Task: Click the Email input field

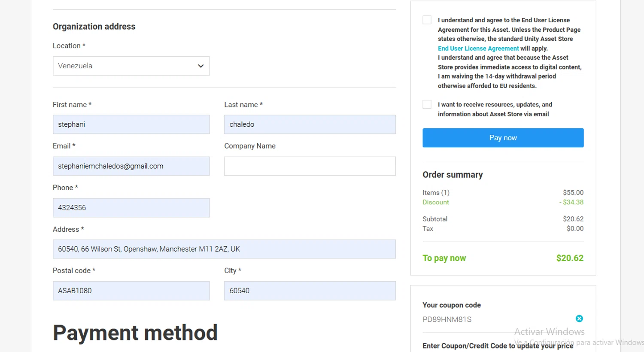Action: tap(131, 166)
